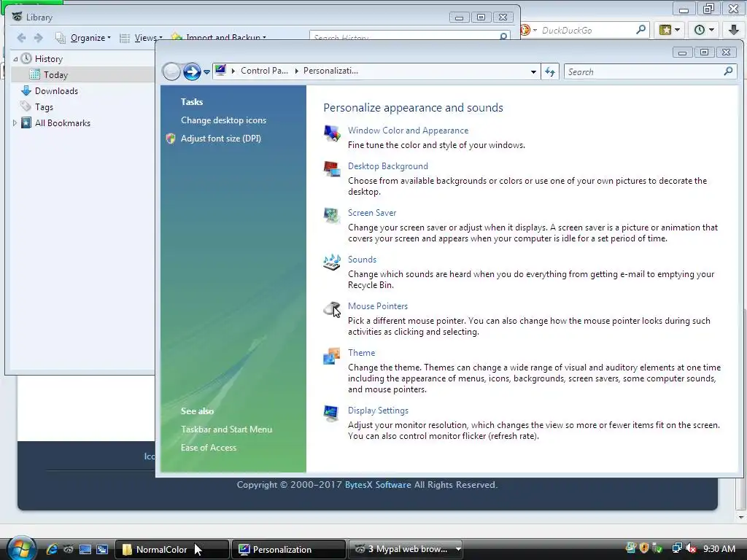Open Window Color and Appearance link

408,131
